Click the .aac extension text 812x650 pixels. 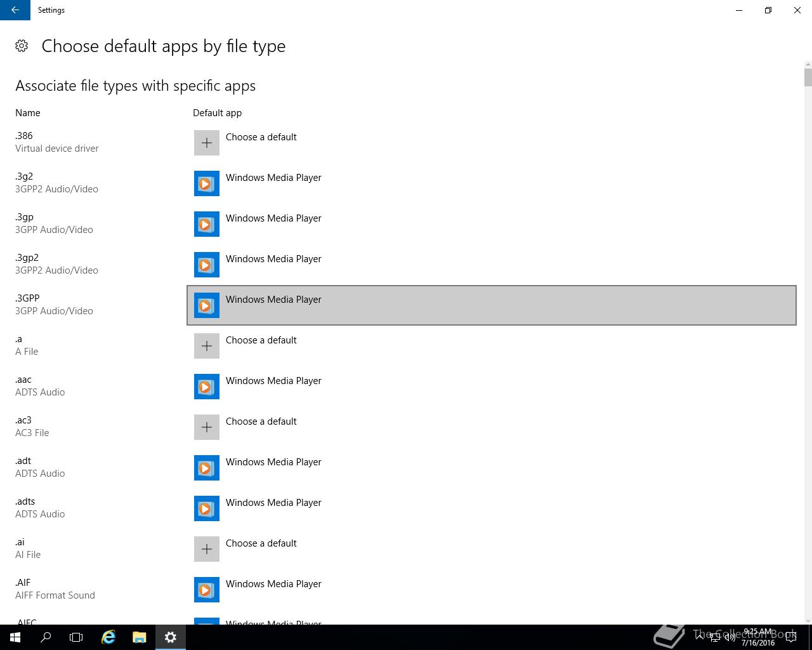point(23,380)
